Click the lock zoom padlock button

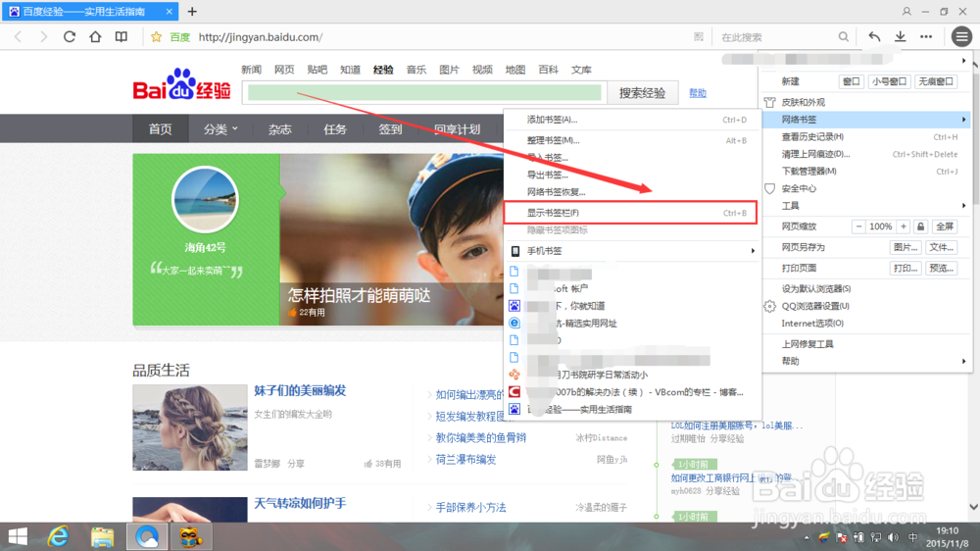(x=920, y=226)
